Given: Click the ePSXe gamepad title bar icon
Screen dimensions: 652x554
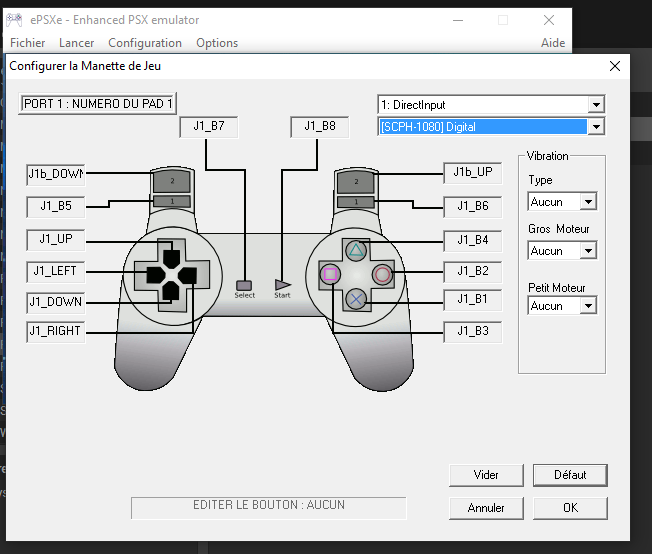Looking at the screenshot, I should click(14, 20).
